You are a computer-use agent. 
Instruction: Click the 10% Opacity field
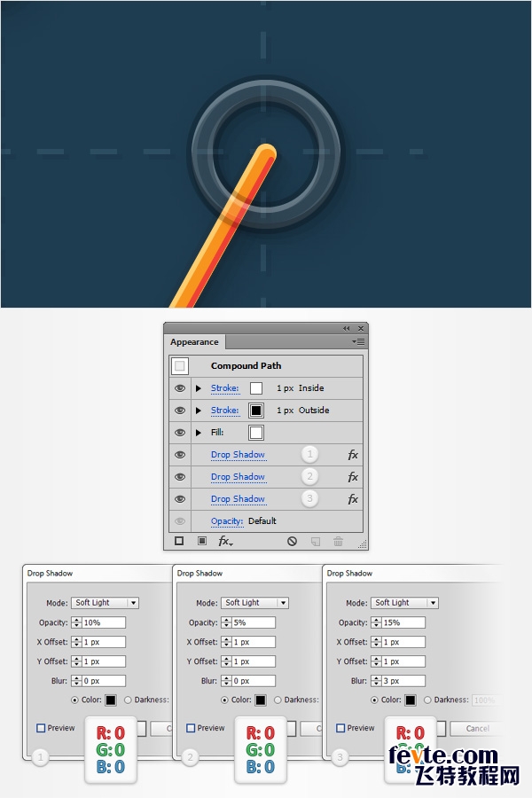pyautogui.click(x=104, y=622)
